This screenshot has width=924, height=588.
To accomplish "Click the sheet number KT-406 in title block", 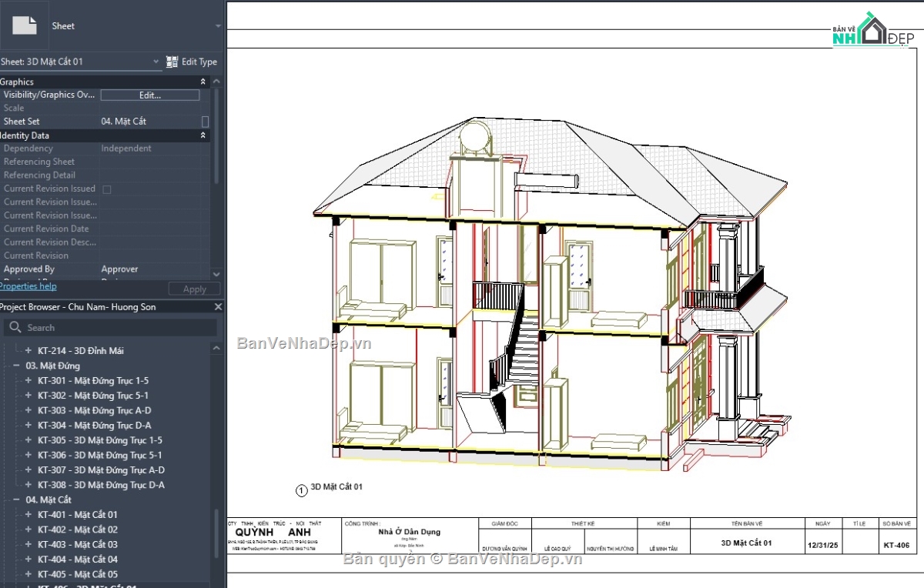I will click(897, 546).
